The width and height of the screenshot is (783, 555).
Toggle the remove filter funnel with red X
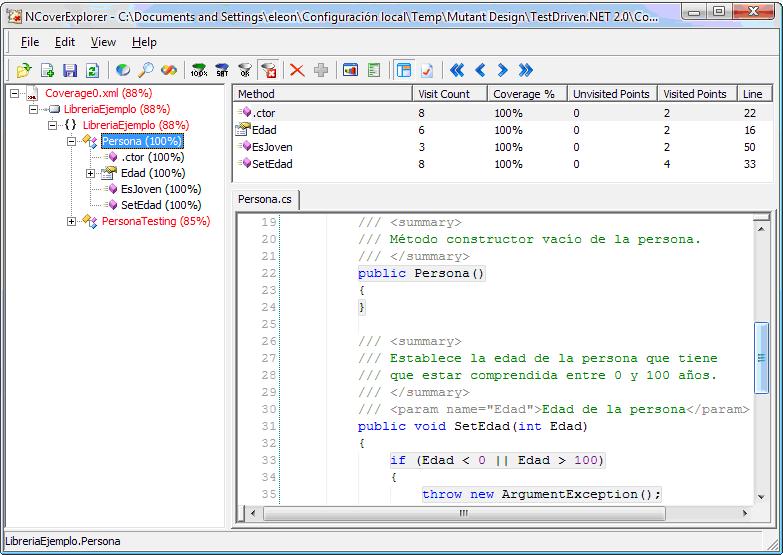(269, 70)
